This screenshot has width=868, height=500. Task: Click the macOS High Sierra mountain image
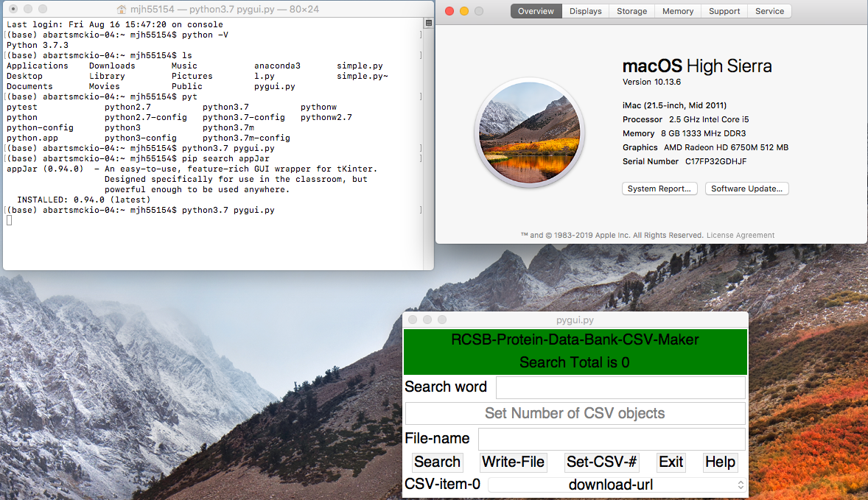pyautogui.click(x=530, y=133)
